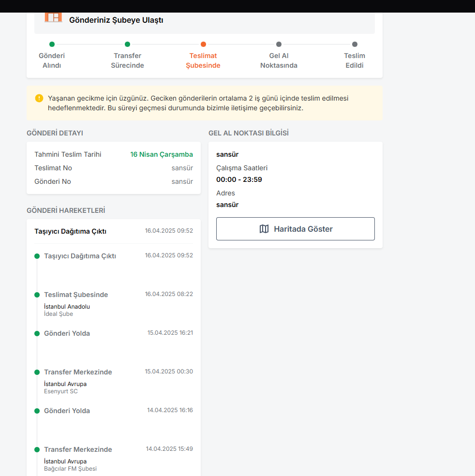Click the 00:00 - 23:59 working hours text
The width and height of the screenshot is (475, 476).
[x=239, y=179]
